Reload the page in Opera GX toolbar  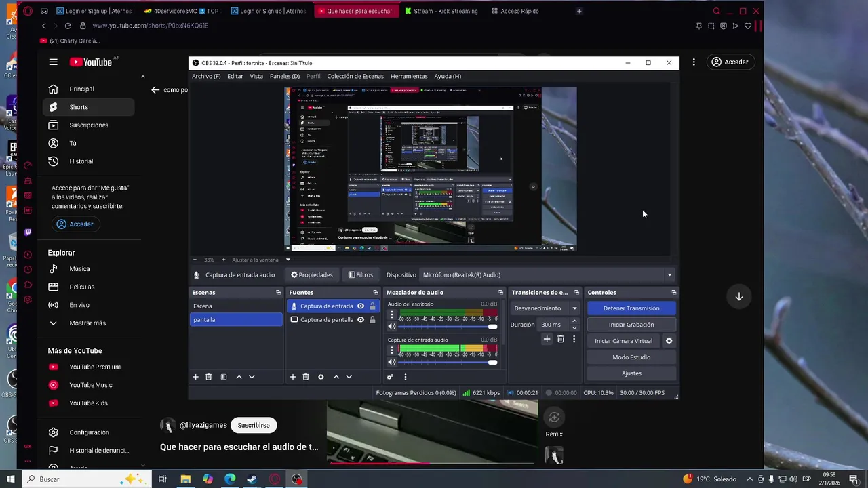[x=68, y=26]
